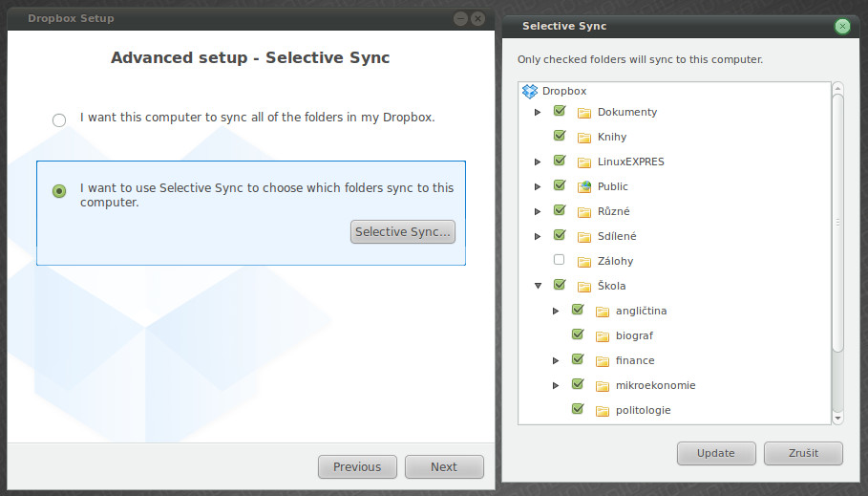Click the Dropbox root box icon

531,91
